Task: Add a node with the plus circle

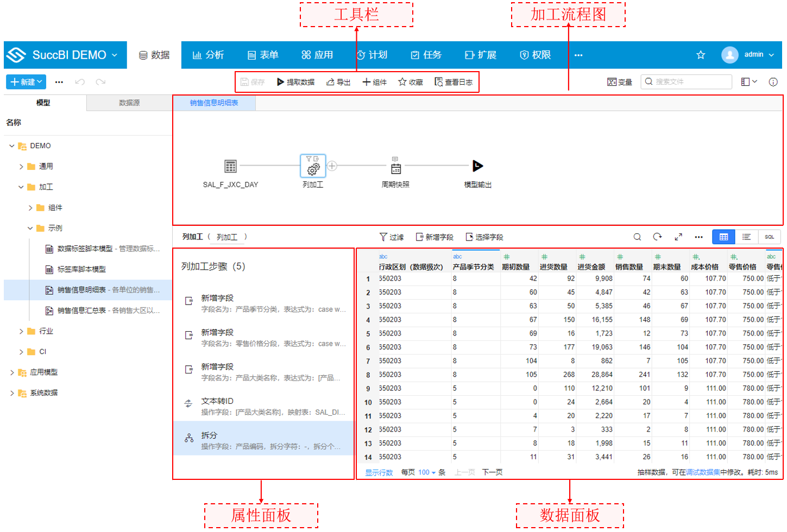Action: coord(332,166)
